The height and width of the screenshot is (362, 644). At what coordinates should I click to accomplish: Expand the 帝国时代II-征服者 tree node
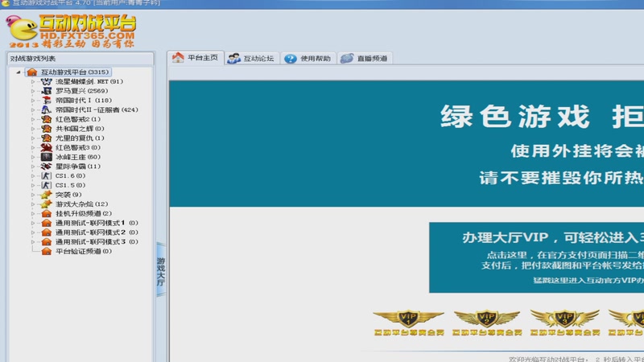pyautogui.click(x=33, y=110)
